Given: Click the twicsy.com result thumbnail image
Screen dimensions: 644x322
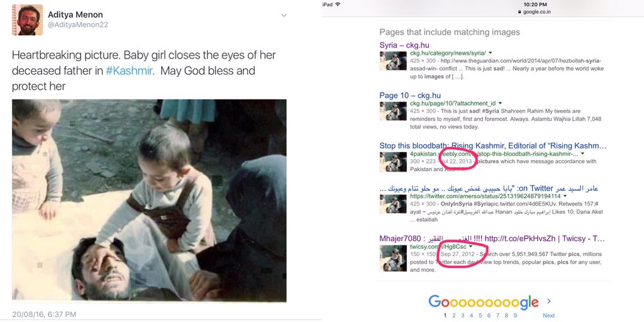Looking at the screenshot, I should [x=392, y=258].
